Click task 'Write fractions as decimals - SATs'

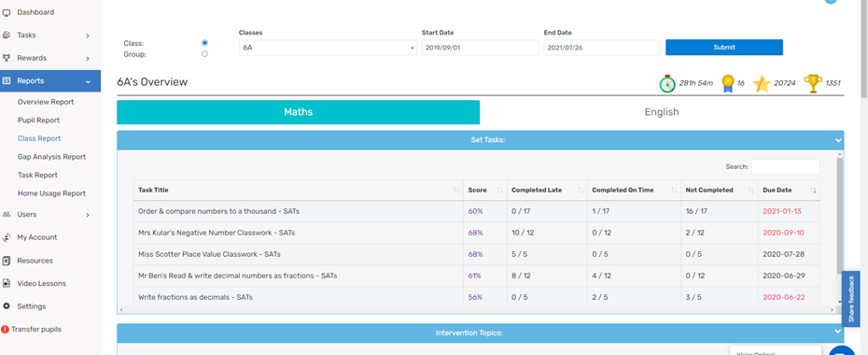[195, 297]
